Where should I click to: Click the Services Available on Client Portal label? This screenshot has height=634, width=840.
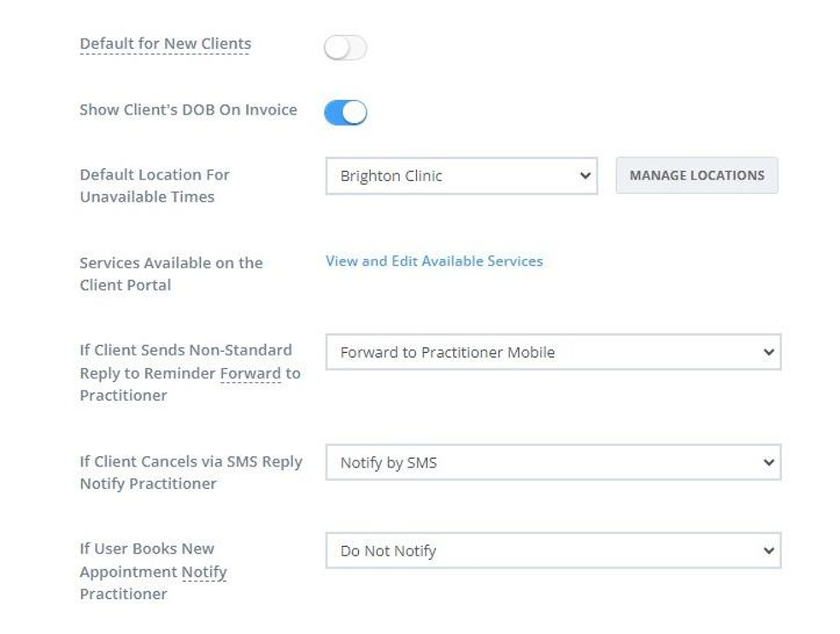[170, 273]
